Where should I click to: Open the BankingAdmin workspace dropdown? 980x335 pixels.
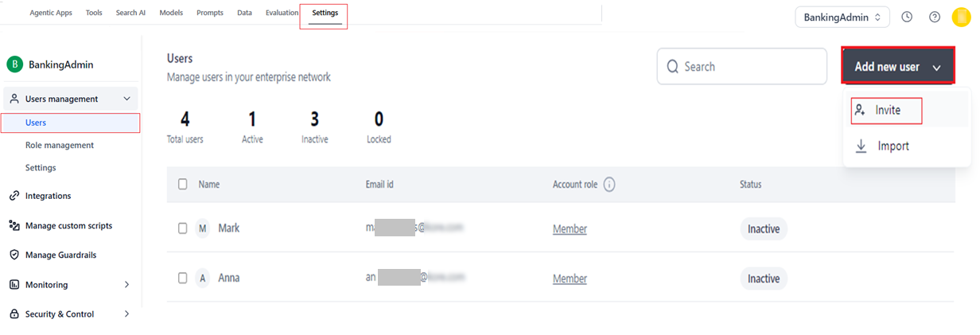point(842,17)
